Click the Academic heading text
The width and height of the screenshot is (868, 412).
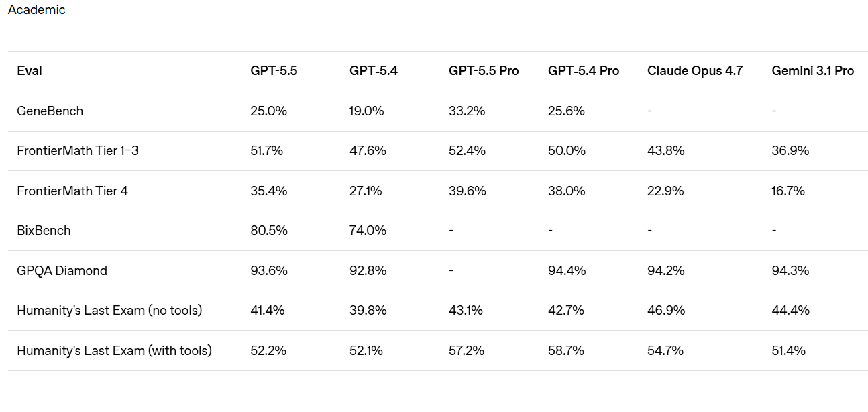coord(36,10)
